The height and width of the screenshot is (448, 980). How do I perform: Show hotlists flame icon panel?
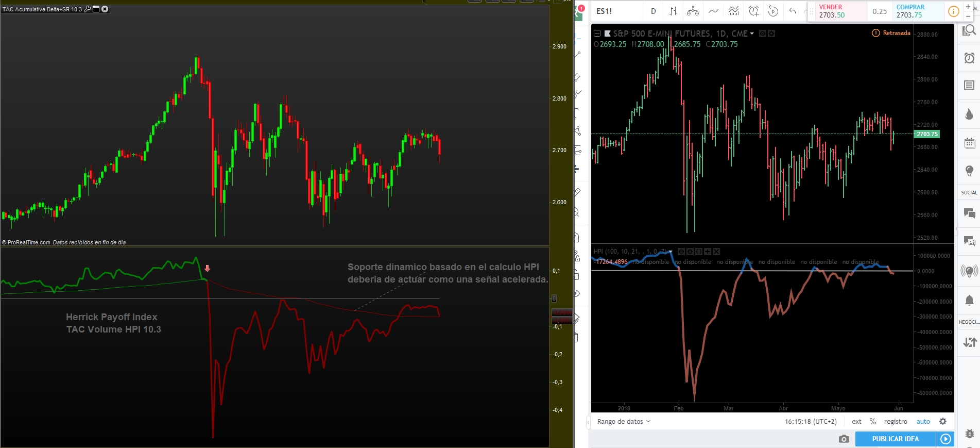(x=969, y=114)
